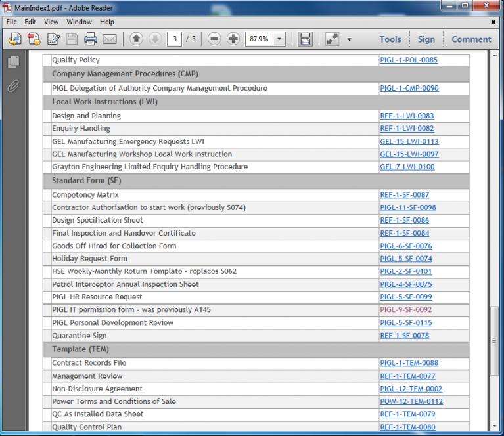Open link REF-1-SF-0084
This screenshot has width=504, height=436.
405,233
